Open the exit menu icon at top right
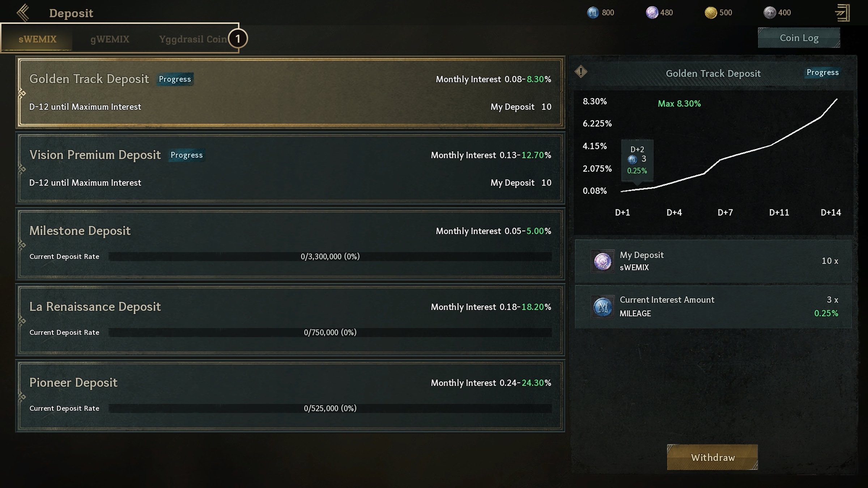The height and width of the screenshot is (488, 868). pos(843,13)
